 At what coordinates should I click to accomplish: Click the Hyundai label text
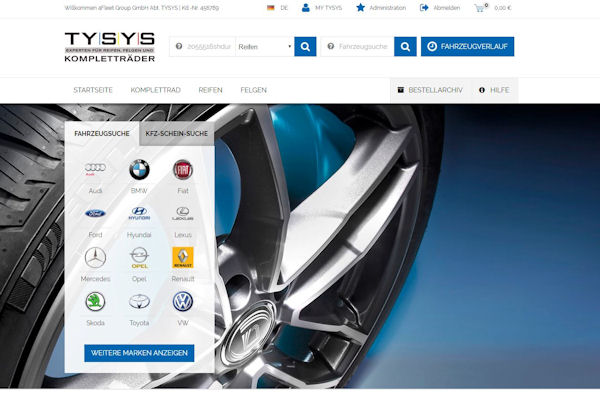point(139,235)
